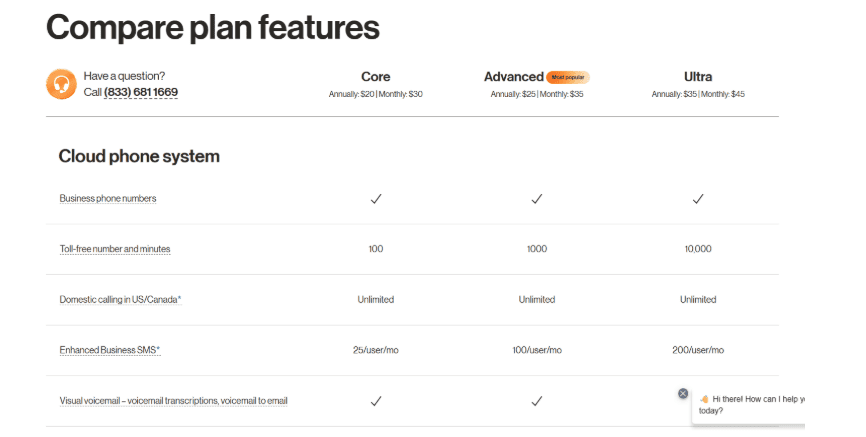Click the Cloud phone system section heading
866x437 pixels.
coord(139,156)
